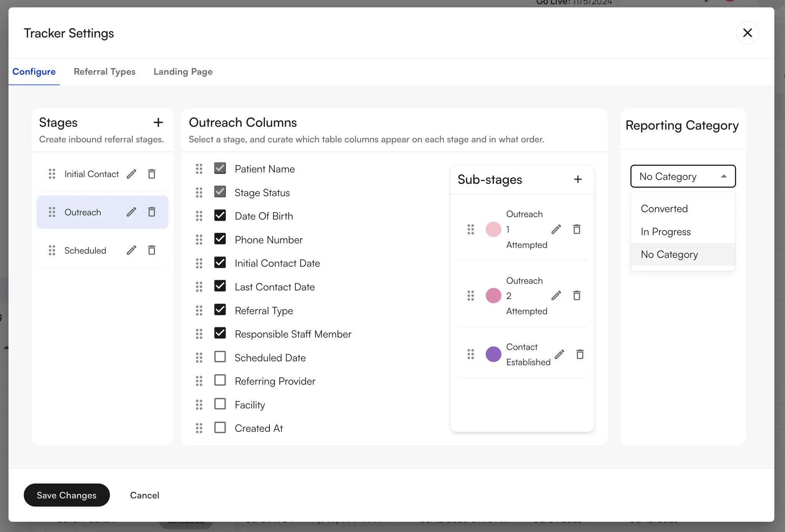The width and height of the screenshot is (785, 532).
Task: Open the Landing Page tab
Action: (183, 72)
